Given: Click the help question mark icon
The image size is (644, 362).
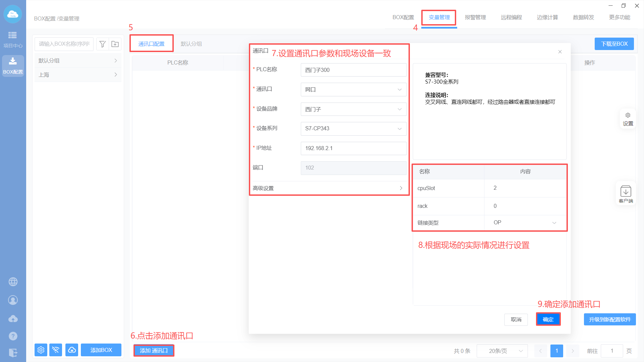Looking at the screenshot, I should tap(13, 336).
